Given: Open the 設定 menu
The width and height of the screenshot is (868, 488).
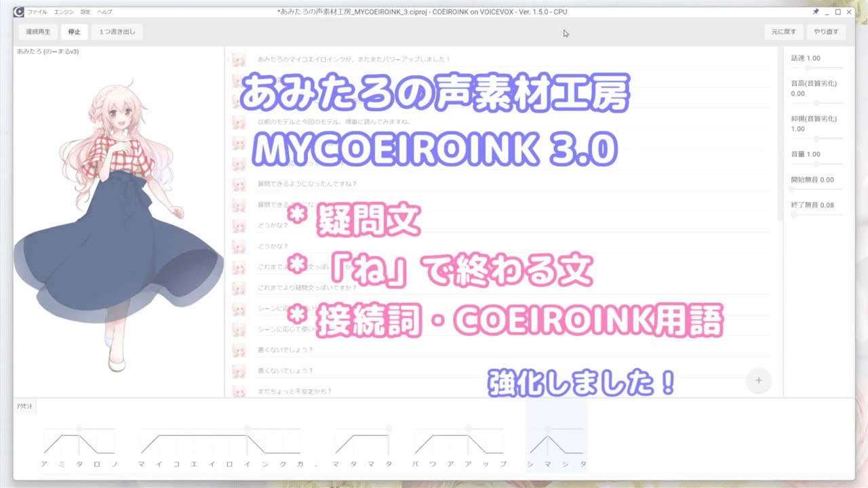Looking at the screenshot, I should click(85, 12).
